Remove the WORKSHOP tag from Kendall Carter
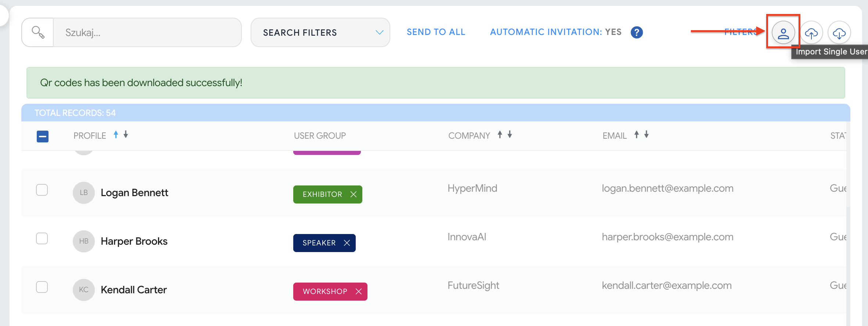 click(359, 291)
